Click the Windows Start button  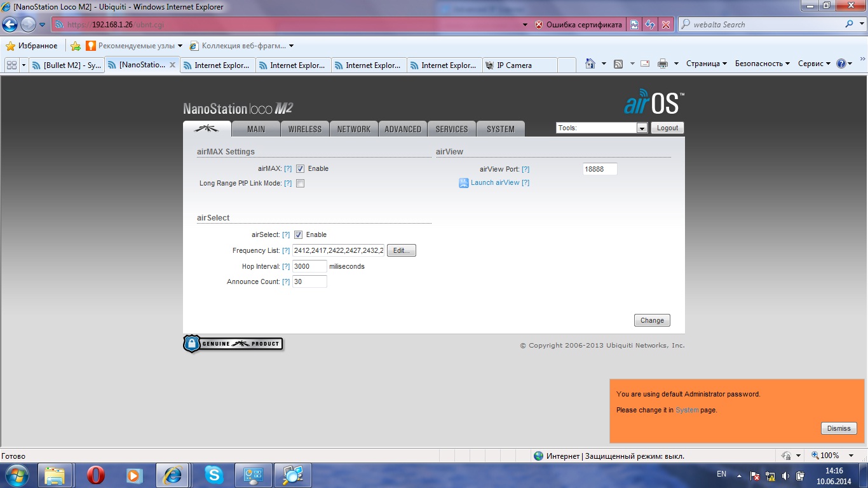[x=17, y=475]
